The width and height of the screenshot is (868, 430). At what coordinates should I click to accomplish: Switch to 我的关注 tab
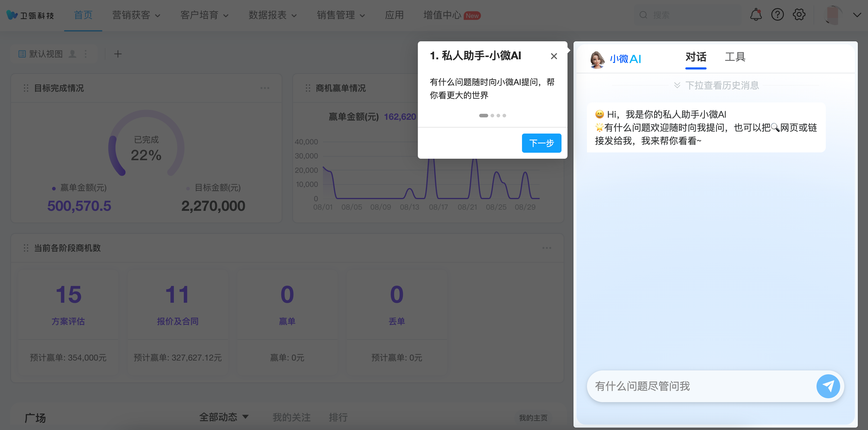pyautogui.click(x=292, y=417)
